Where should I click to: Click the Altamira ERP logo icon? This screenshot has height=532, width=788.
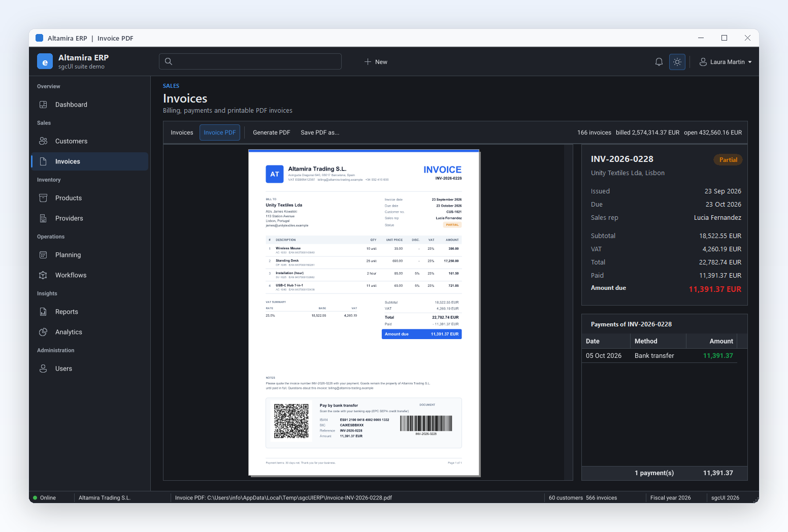pyautogui.click(x=45, y=61)
